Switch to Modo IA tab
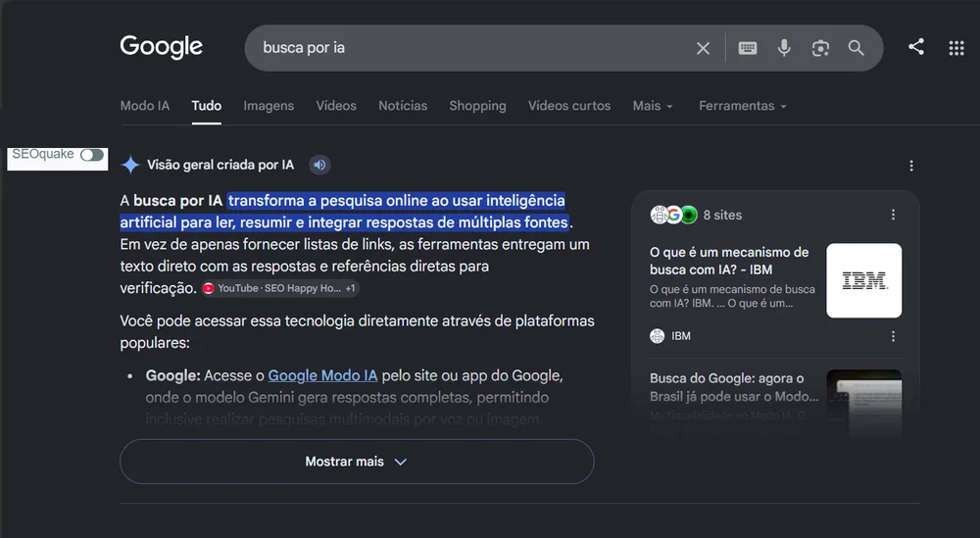Viewport: 980px width, 538px height. 145,106
